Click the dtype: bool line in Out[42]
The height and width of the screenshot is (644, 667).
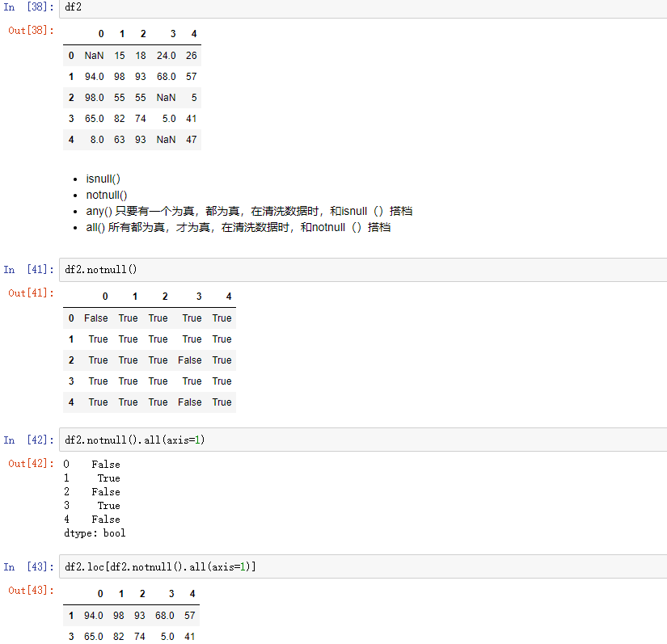click(x=95, y=533)
